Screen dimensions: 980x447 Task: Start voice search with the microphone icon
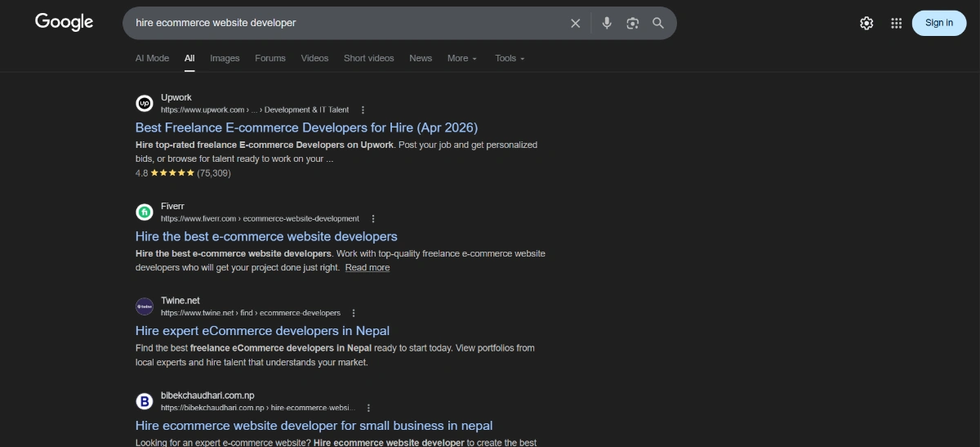(x=607, y=23)
